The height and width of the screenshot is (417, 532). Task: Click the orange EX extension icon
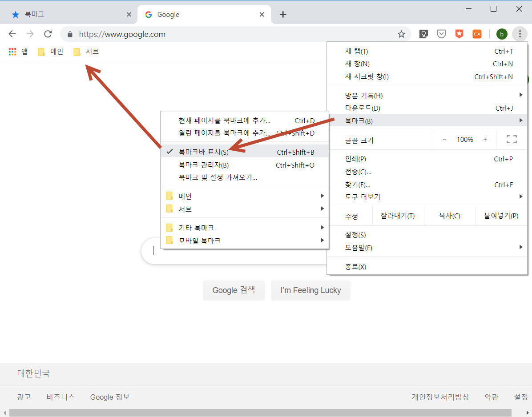477,34
